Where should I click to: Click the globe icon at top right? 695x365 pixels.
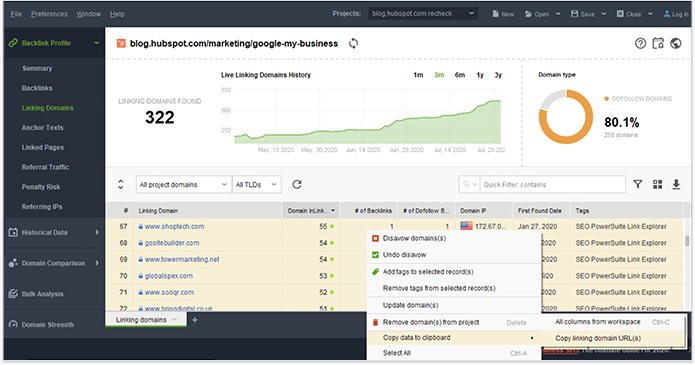pos(675,43)
